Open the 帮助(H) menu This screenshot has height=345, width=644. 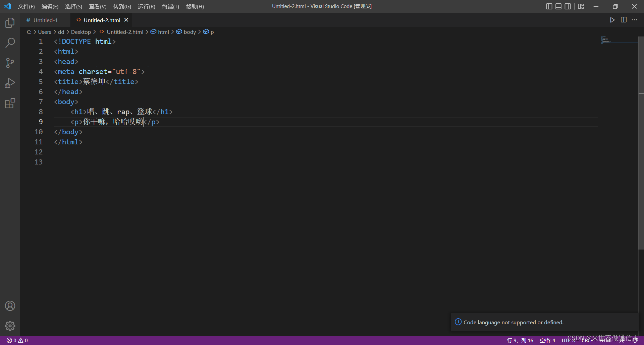(195, 6)
